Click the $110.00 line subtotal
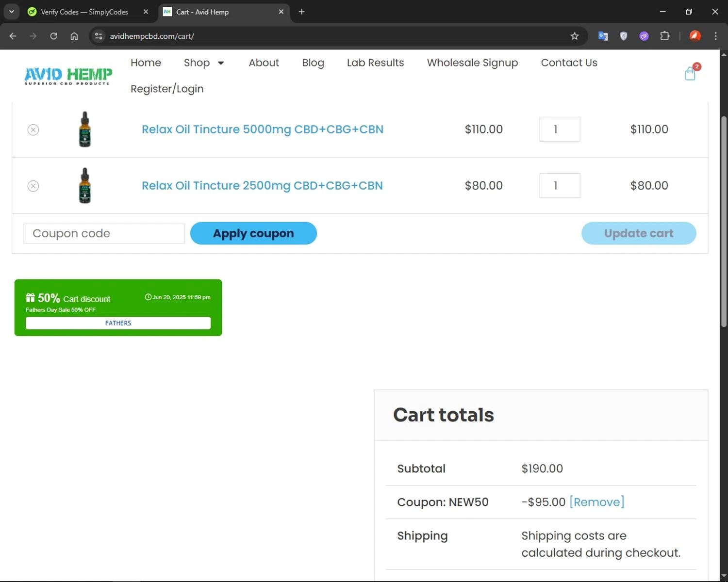 [649, 129]
